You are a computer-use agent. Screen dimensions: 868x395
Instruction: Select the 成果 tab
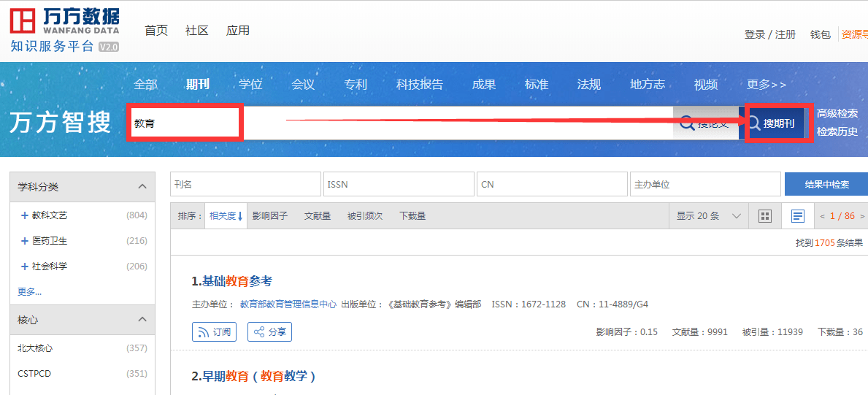pos(484,84)
